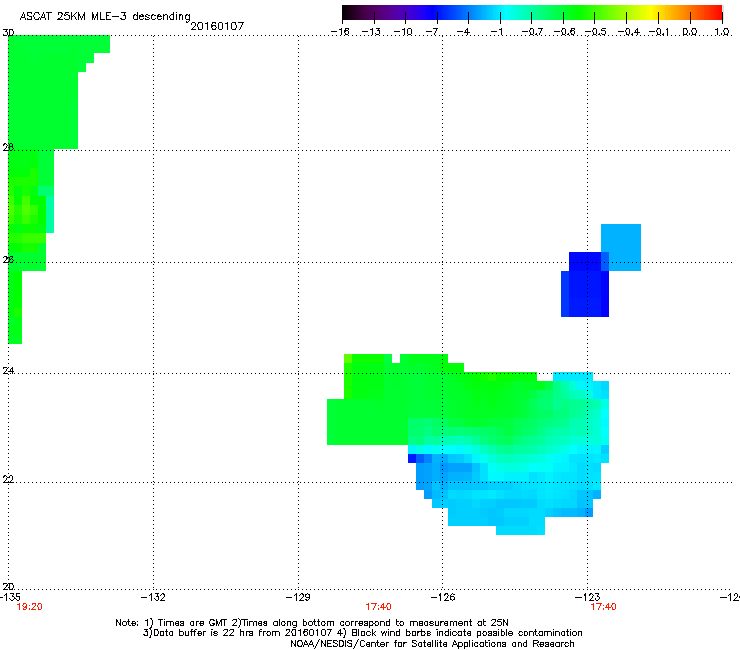Click the -0.7 color bar tick label

point(532,32)
